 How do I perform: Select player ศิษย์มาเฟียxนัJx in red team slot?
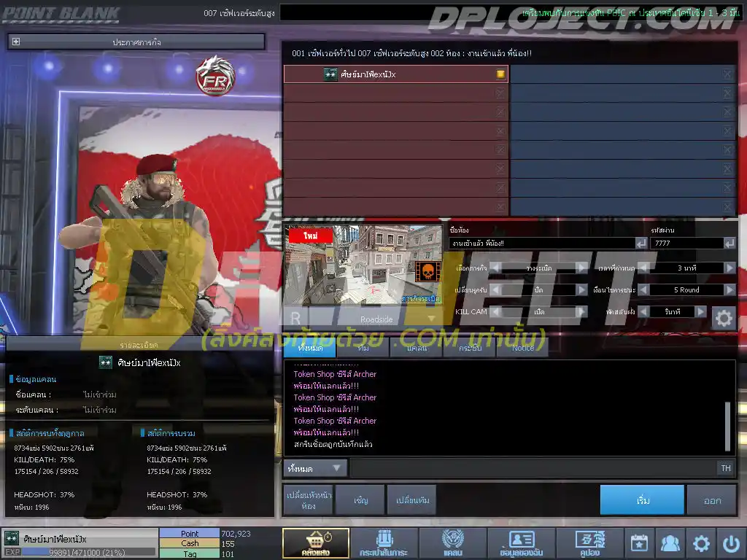(x=396, y=74)
